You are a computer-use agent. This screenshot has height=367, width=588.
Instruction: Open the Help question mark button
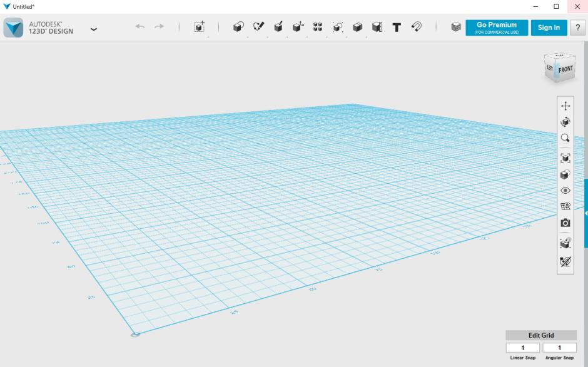pos(577,28)
